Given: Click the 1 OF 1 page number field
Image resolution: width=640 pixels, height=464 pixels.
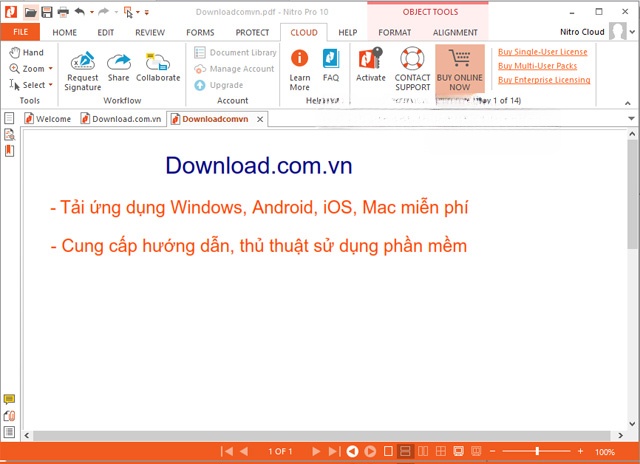Looking at the screenshot, I should pos(280,451).
